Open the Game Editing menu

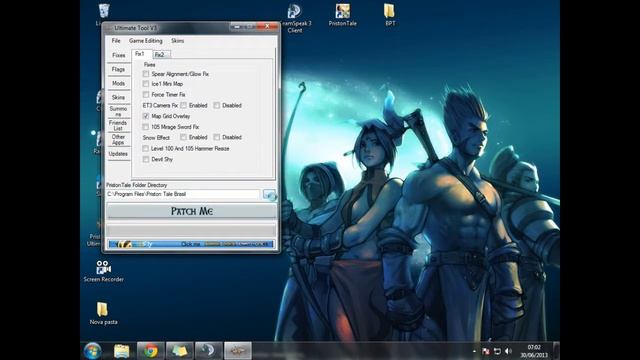pyautogui.click(x=146, y=41)
